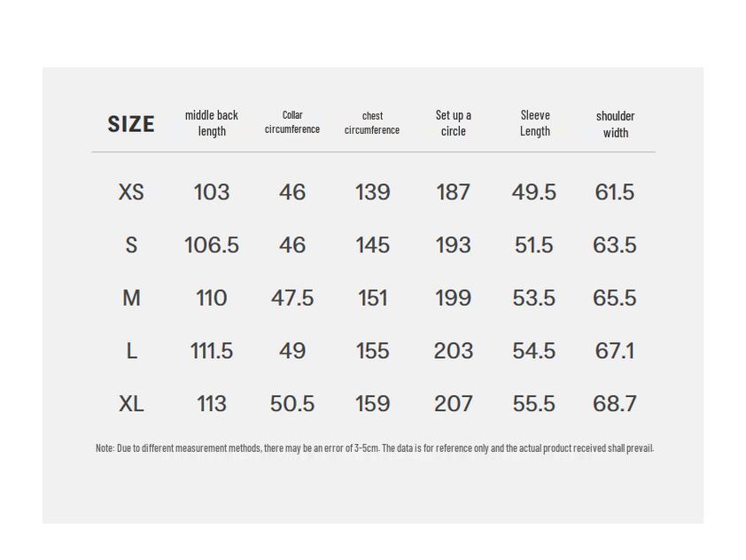746x560 pixels.
Task: Click the 139 chest circumference value
Action: pos(372,192)
